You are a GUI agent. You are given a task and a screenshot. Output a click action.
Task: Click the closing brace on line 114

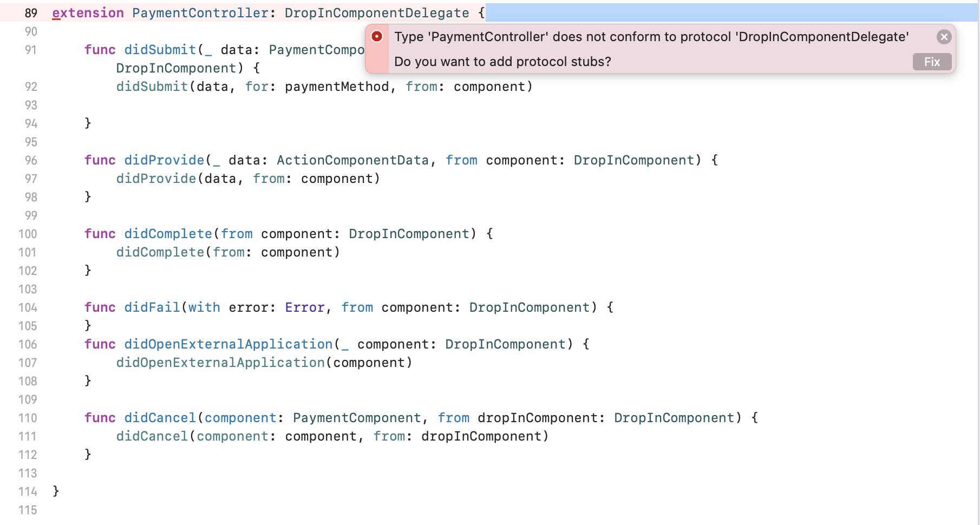(x=56, y=491)
